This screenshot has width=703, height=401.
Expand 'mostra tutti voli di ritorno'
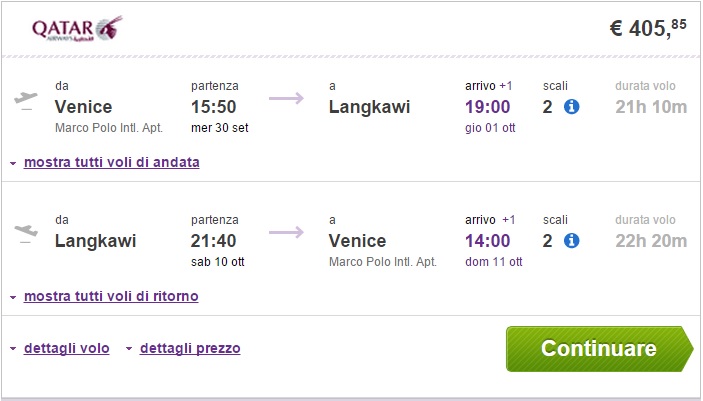tap(111, 296)
